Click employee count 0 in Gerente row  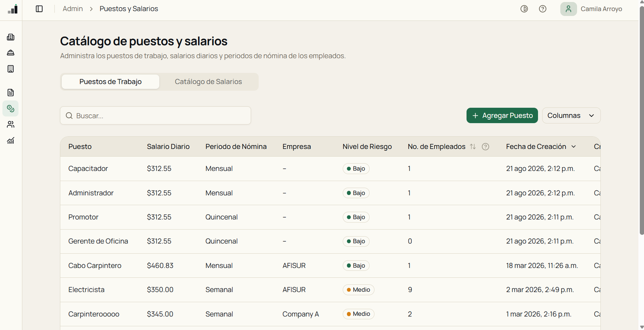tap(410, 241)
